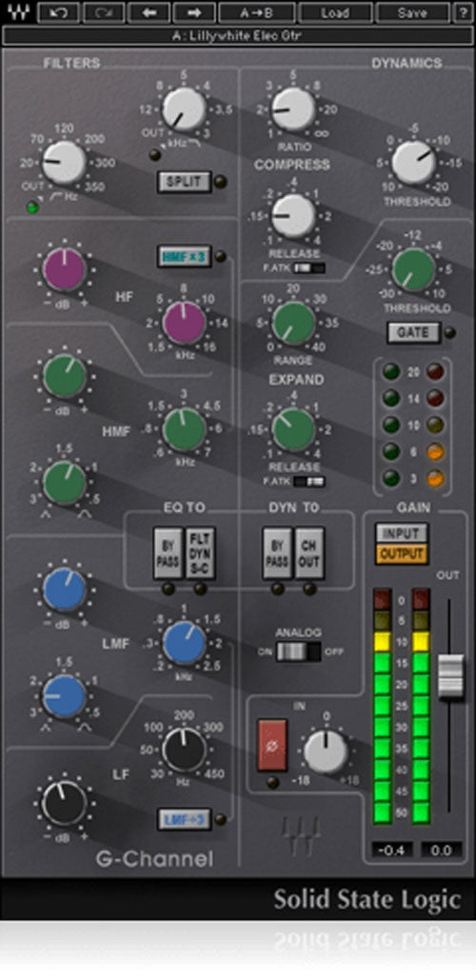
Task: Toggle FLT DYN S-C button
Action: 201,553
